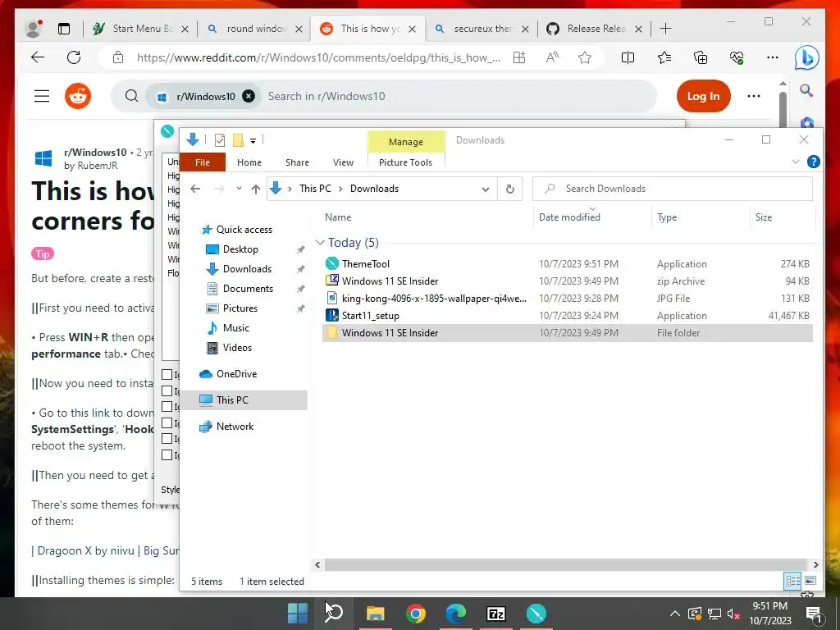Open Edge Read aloud icon
Viewport: 840px width, 630px height.
click(x=552, y=57)
